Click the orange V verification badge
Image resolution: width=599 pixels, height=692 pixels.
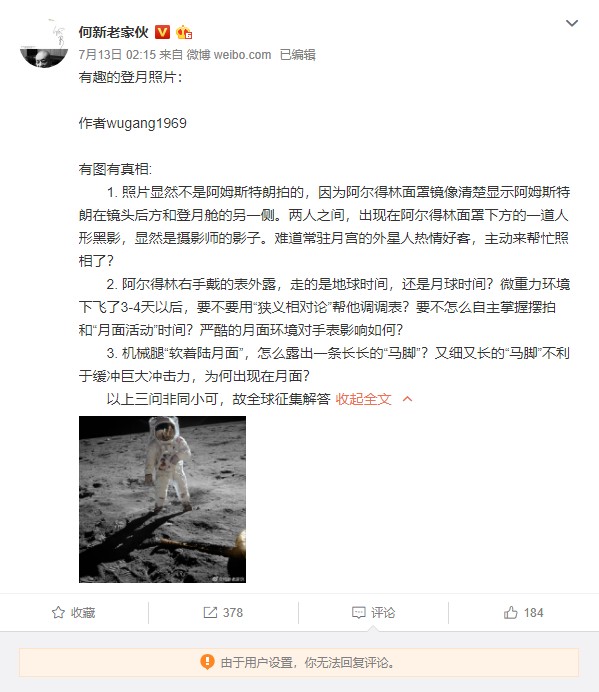coord(162,32)
